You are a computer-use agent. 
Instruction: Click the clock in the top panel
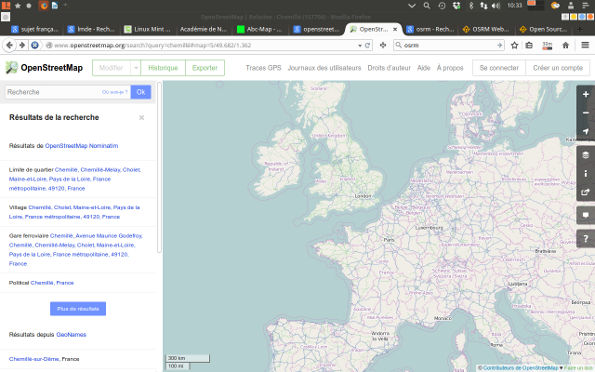(x=514, y=5)
